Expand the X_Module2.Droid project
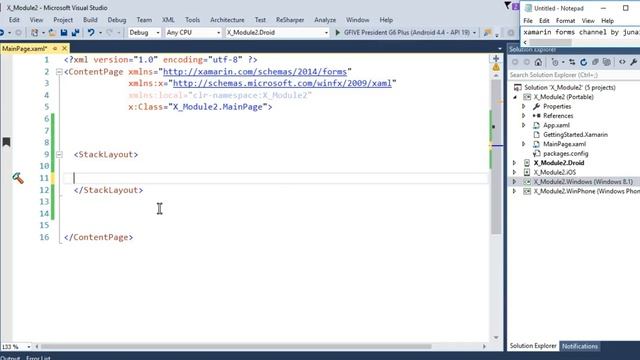The height and width of the screenshot is (360, 640). 515,163
